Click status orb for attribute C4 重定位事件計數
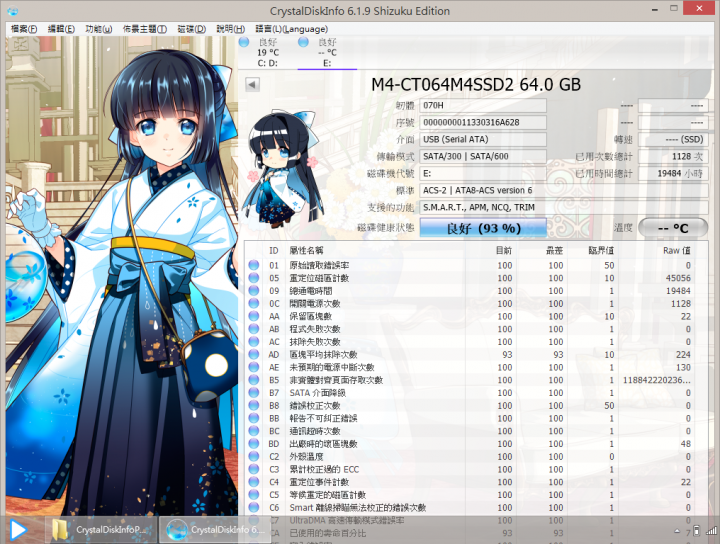The image size is (720, 544). click(253, 482)
